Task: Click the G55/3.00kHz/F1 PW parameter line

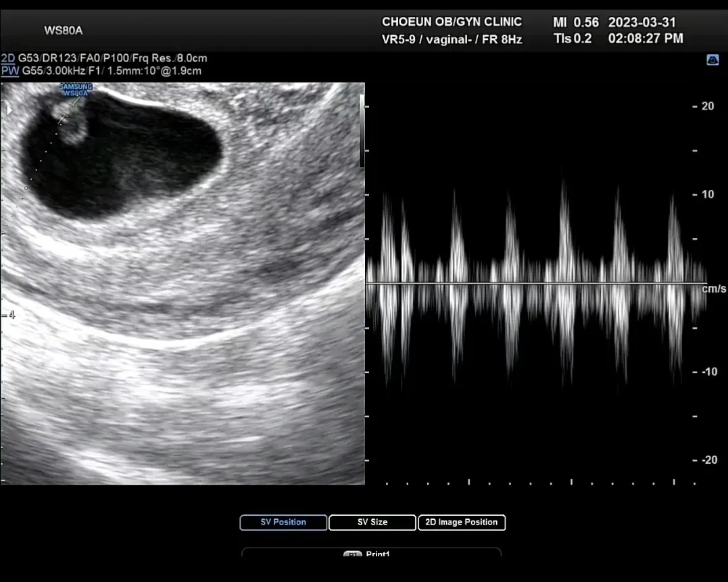Action: click(x=112, y=71)
